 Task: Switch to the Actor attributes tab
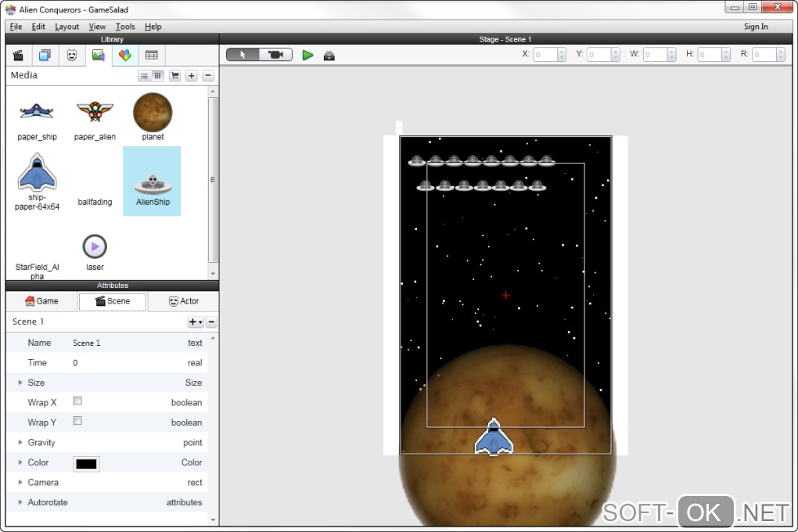[x=184, y=301]
